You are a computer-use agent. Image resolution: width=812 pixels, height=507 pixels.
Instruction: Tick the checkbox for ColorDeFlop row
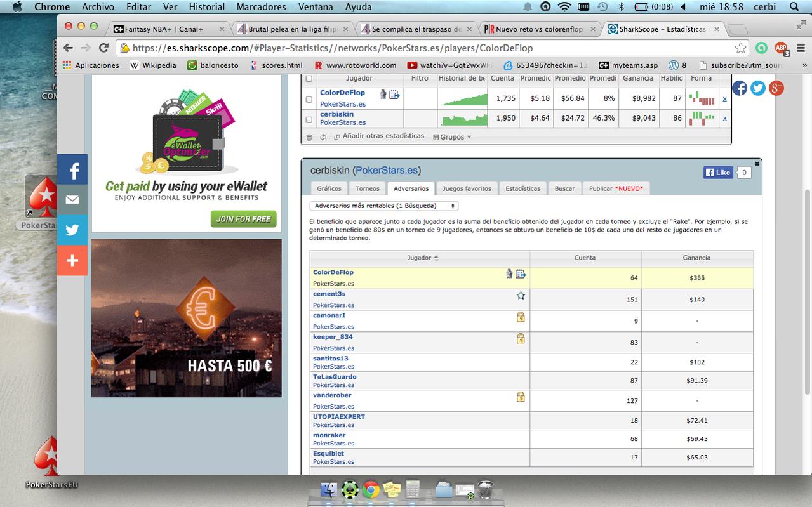tap(309, 100)
